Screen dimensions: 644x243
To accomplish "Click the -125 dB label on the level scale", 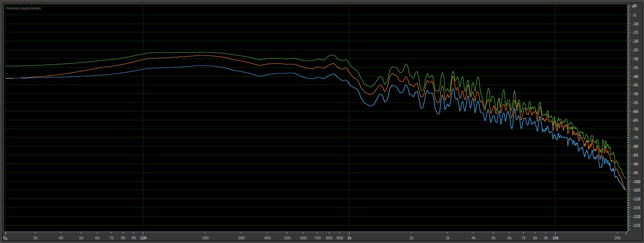I will tap(634, 225).
